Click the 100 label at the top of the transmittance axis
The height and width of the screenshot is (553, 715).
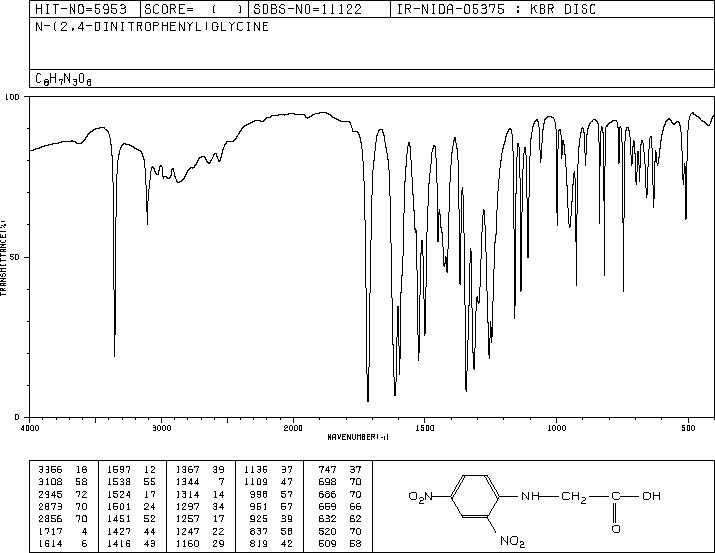(x=12, y=97)
